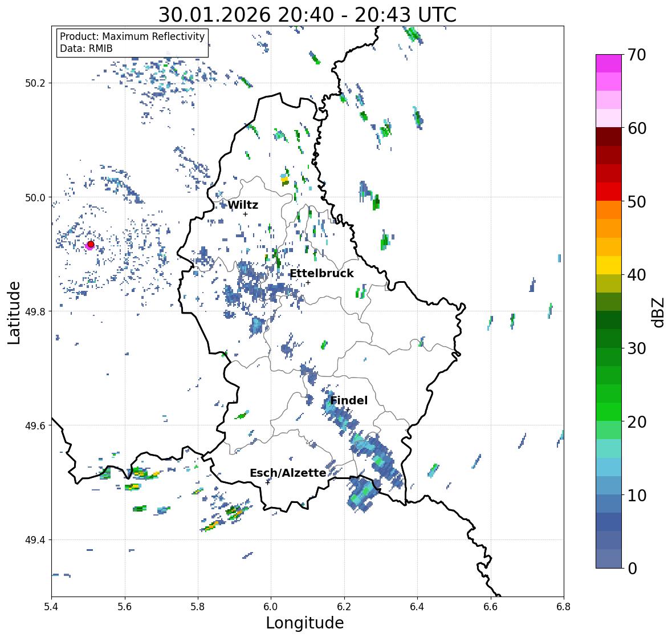Screen dimensions: 672x637
Task: Click the 49.6 latitude tick label
Action: pos(35,425)
